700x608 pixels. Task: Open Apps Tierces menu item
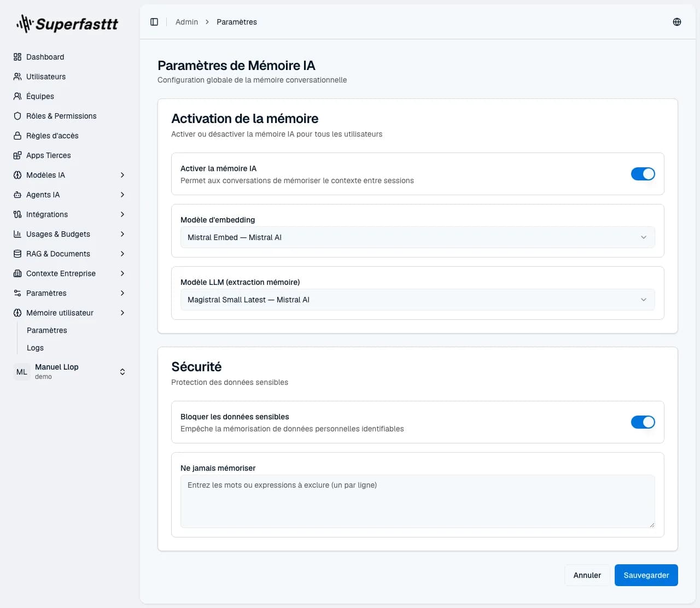point(70,155)
